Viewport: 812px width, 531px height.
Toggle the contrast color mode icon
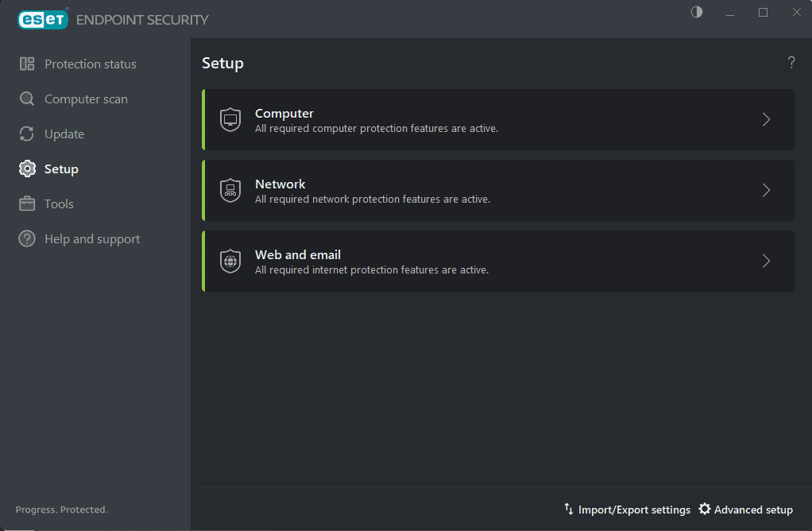(697, 12)
